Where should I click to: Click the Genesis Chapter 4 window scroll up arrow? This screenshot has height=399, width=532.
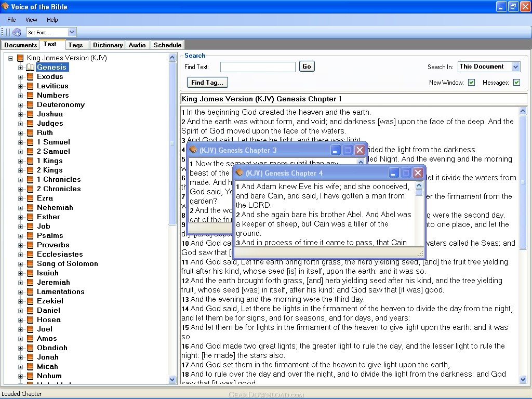[419, 185]
